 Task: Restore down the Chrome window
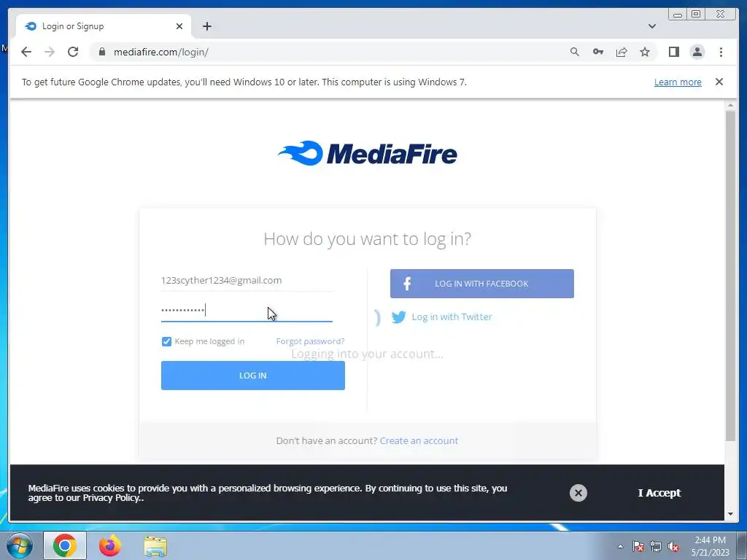tap(695, 15)
